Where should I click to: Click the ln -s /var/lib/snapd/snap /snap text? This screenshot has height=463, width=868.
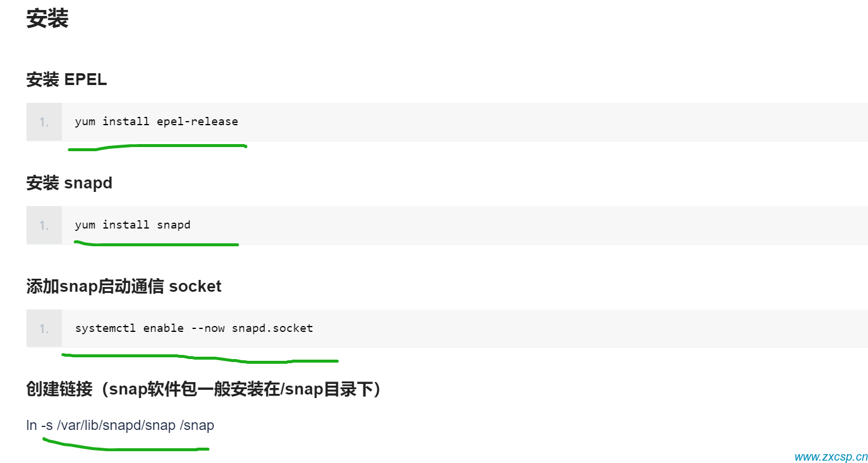tap(120, 425)
